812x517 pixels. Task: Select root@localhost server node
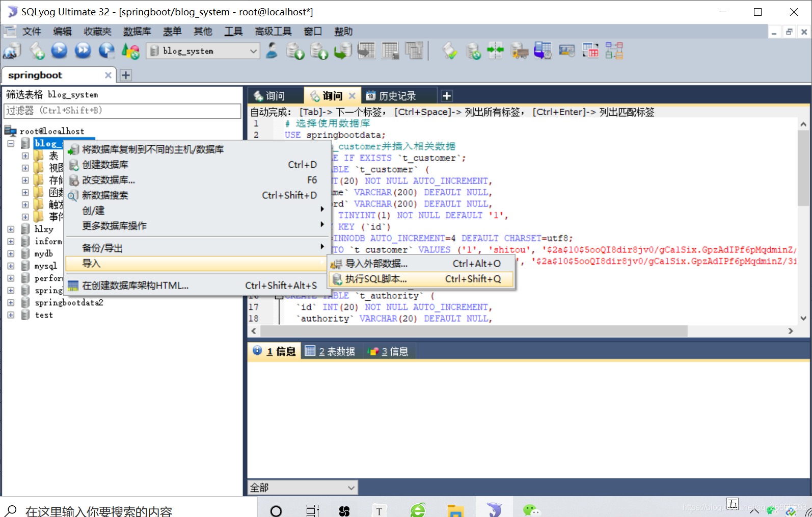[52, 132]
